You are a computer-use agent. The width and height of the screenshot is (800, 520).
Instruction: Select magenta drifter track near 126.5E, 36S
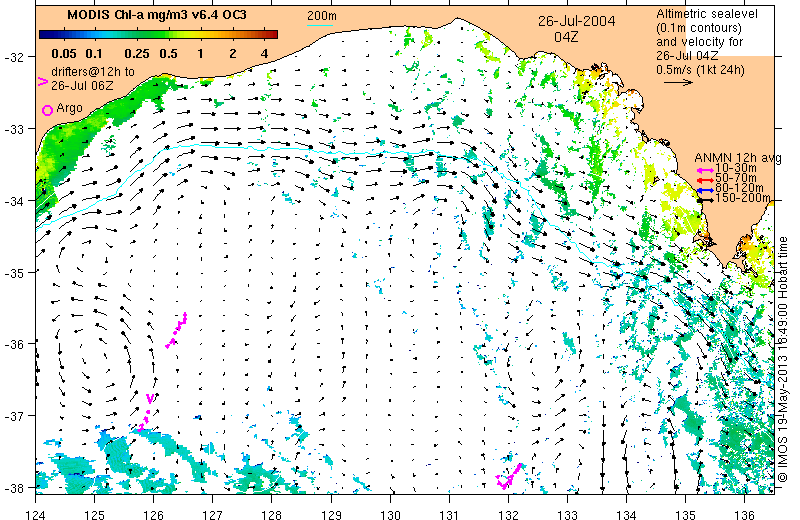[177, 330]
